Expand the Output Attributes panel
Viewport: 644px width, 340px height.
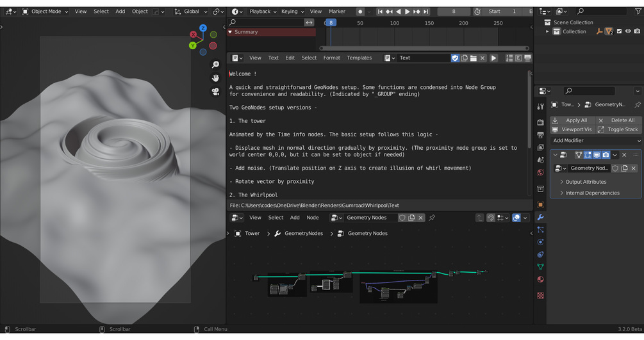tap(562, 182)
